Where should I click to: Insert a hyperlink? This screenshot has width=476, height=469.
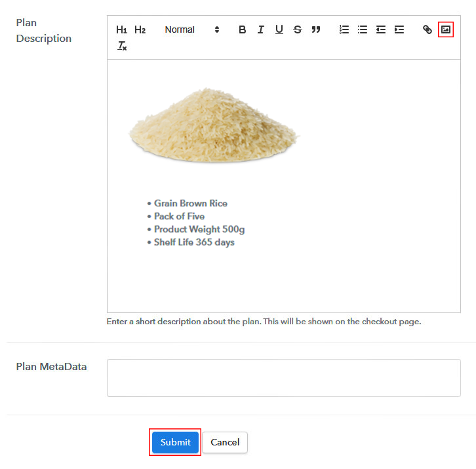[427, 29]
